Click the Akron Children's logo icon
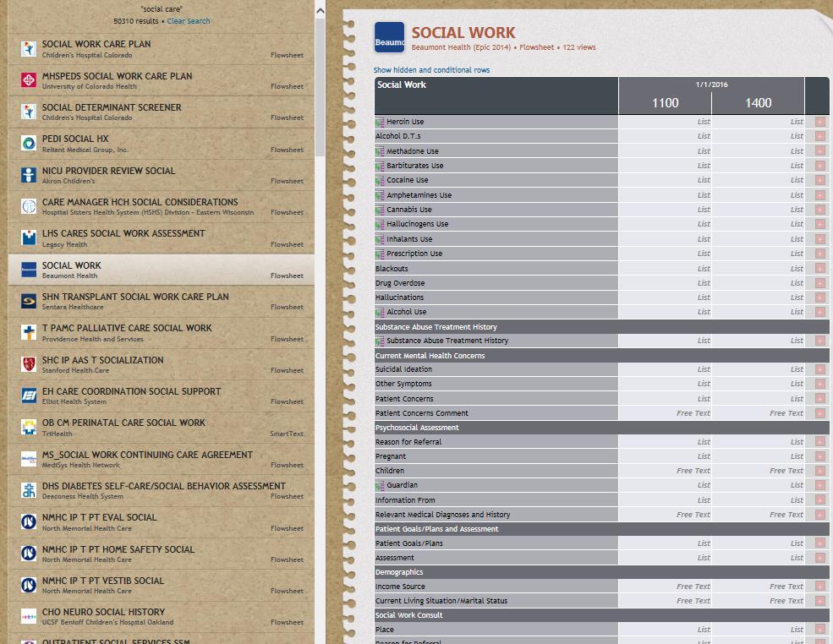This screenshot has height=644, width=833. [x=29, y=175]
